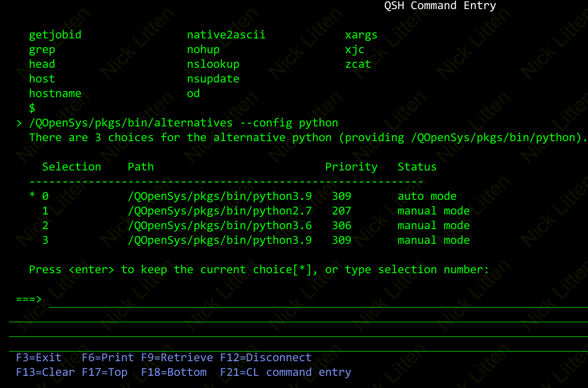This screenshot has height=388, width=588.
Task: Click manual mode status for python2.7
Action: 434,210
